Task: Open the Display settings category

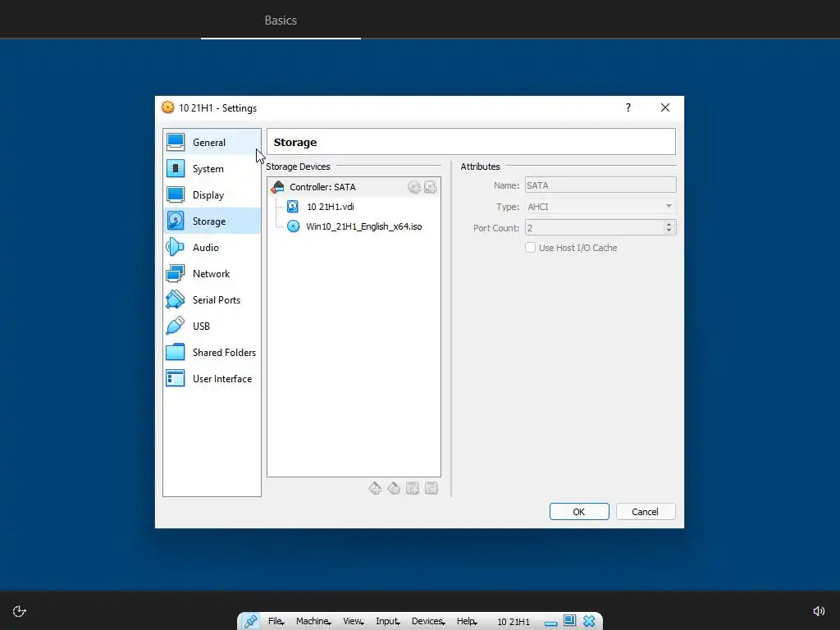Action: (212, 195)
